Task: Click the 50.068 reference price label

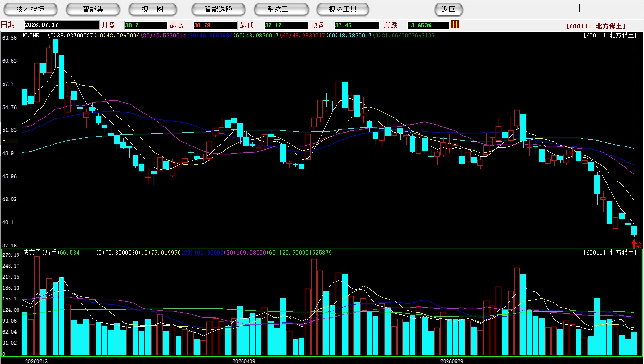Action: click(x=10, y=141)
